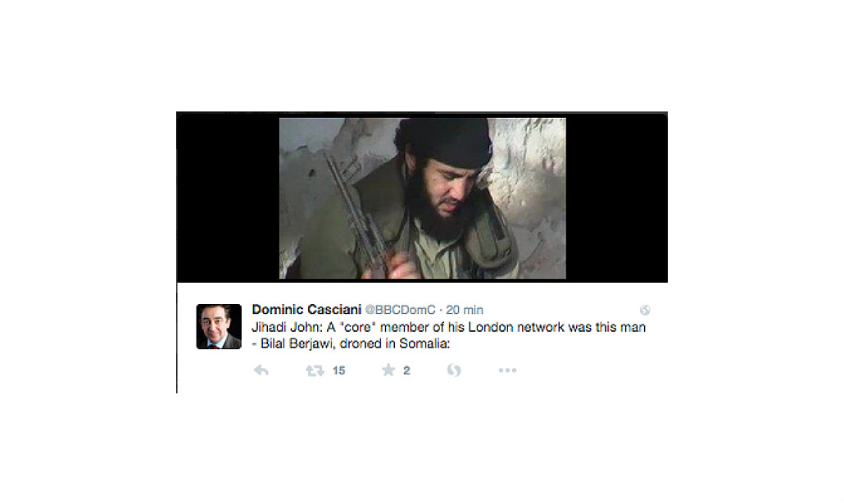Favorite the tweet with the star icon
The image size is (844, 504).
[388, 370]
